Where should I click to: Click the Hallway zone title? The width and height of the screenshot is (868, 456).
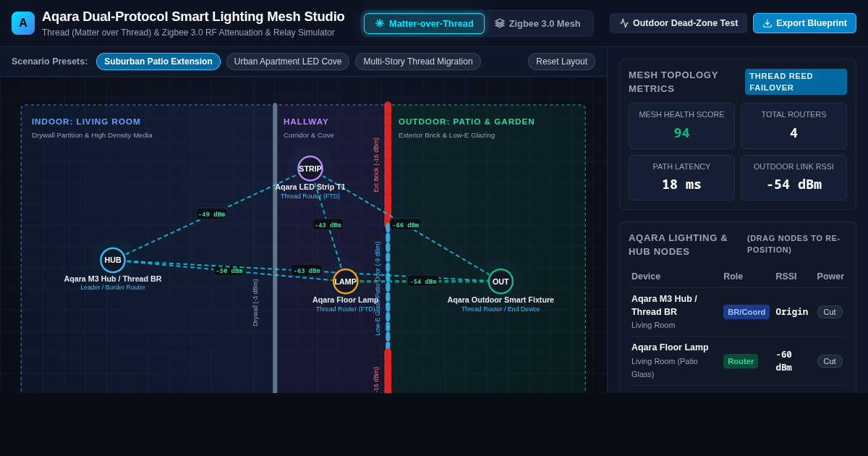tap(306, 122)
